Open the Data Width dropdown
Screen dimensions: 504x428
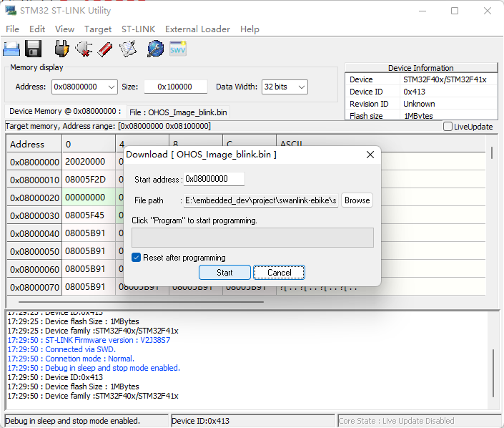click(x=301, y=87)
